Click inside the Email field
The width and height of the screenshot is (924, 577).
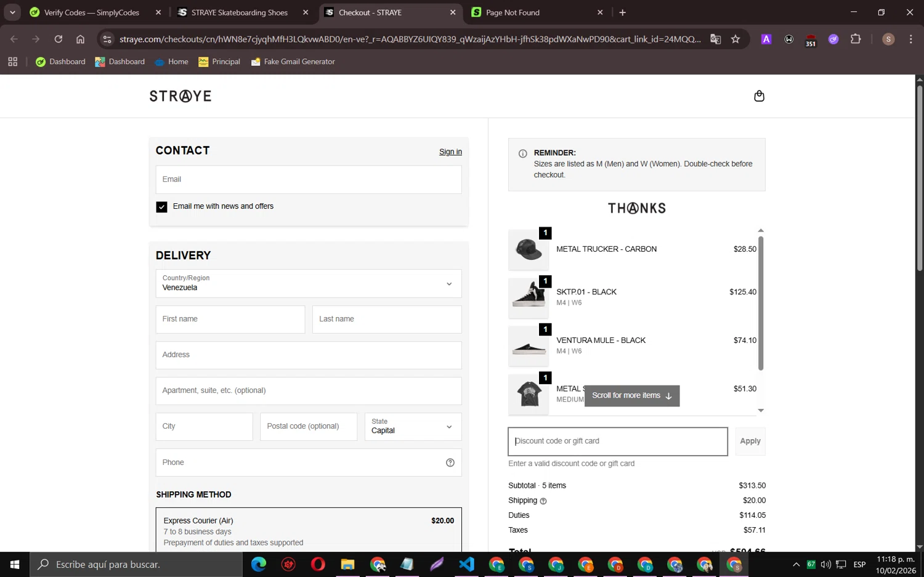click(309, 179)
